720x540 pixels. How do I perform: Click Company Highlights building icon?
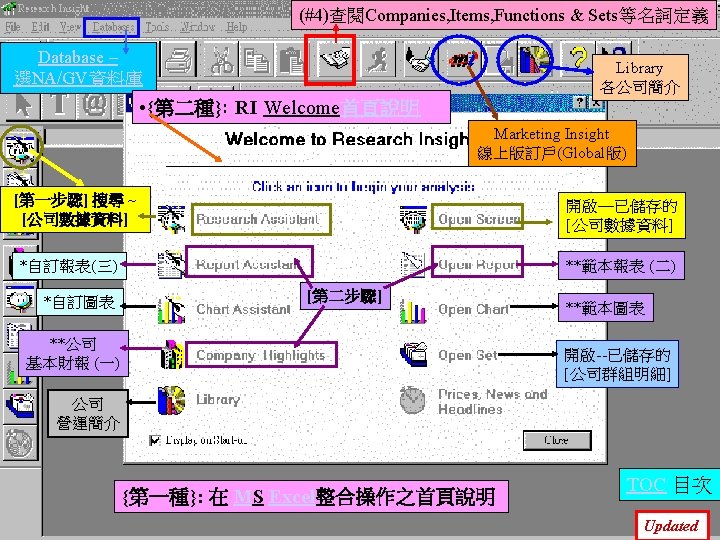click(172, 354)
